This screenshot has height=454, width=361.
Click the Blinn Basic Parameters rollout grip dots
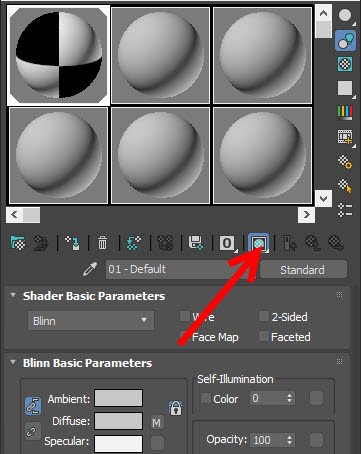tap(339, 361)
